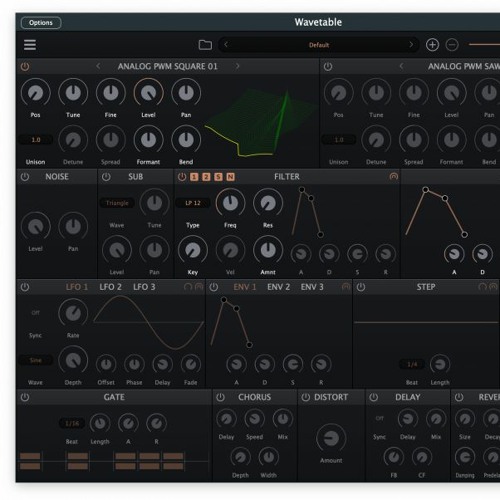Click STEP modulation assign icon

(493, 287)
